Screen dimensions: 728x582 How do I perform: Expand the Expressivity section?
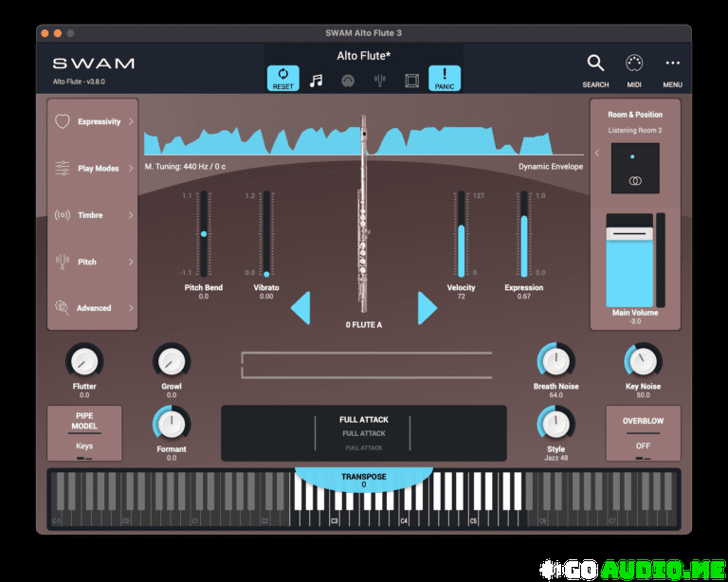(x=93, y=121)
